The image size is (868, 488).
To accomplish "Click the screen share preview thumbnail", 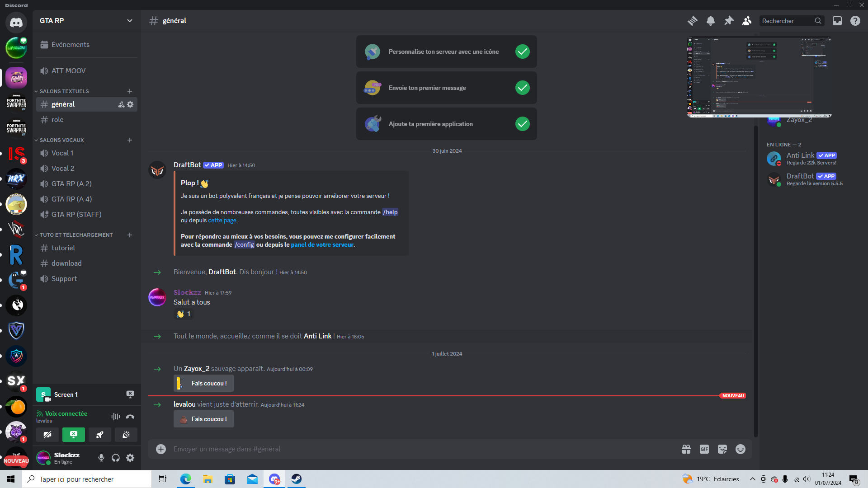I will point(759,77).
